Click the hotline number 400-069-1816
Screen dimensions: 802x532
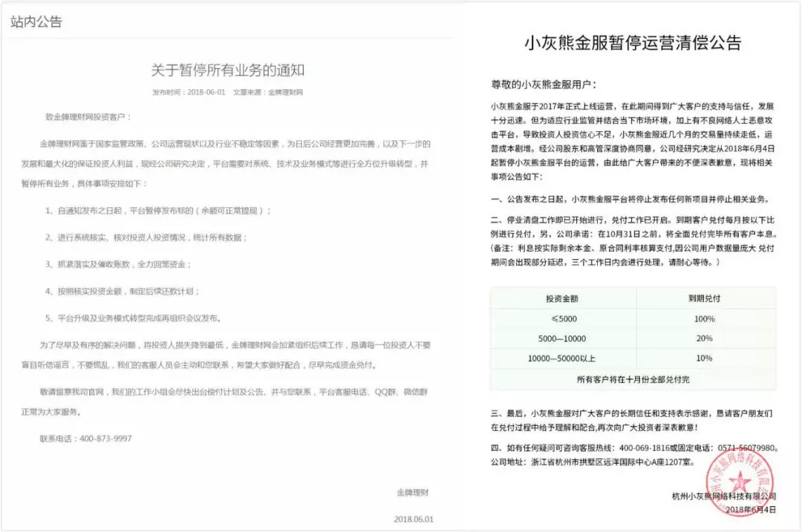click(x=645, y=448)
